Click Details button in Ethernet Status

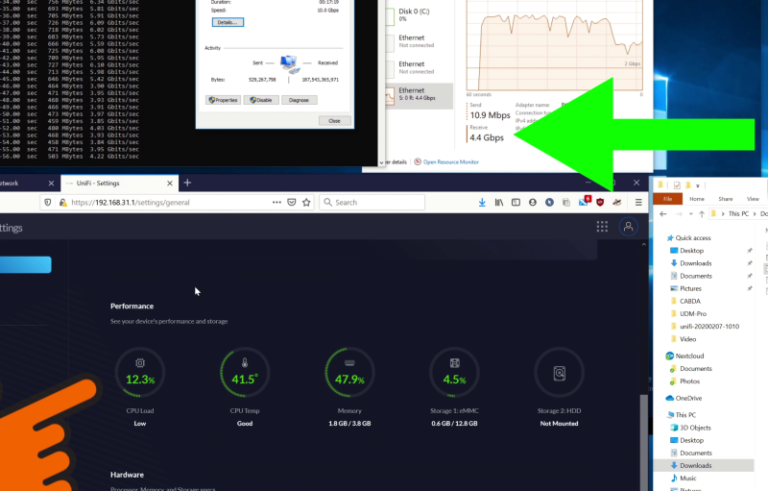point(228,22)
